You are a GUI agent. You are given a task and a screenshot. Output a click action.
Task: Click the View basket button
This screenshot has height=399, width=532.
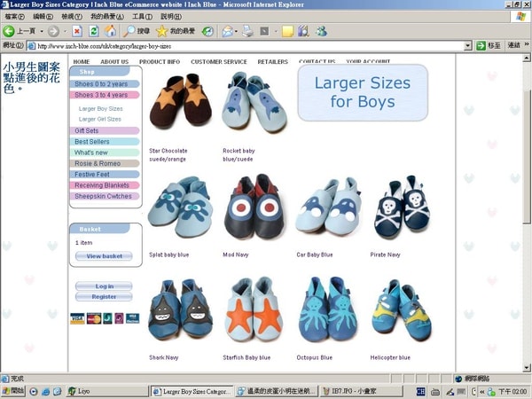[104, 256]
